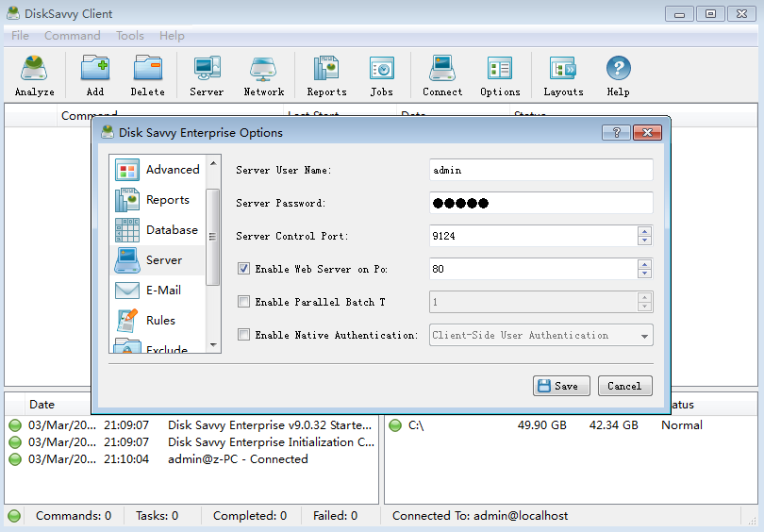The image size is (764, 532).
Task: Click 'Commands: 0' in status bar
Action: coord(74,516)
